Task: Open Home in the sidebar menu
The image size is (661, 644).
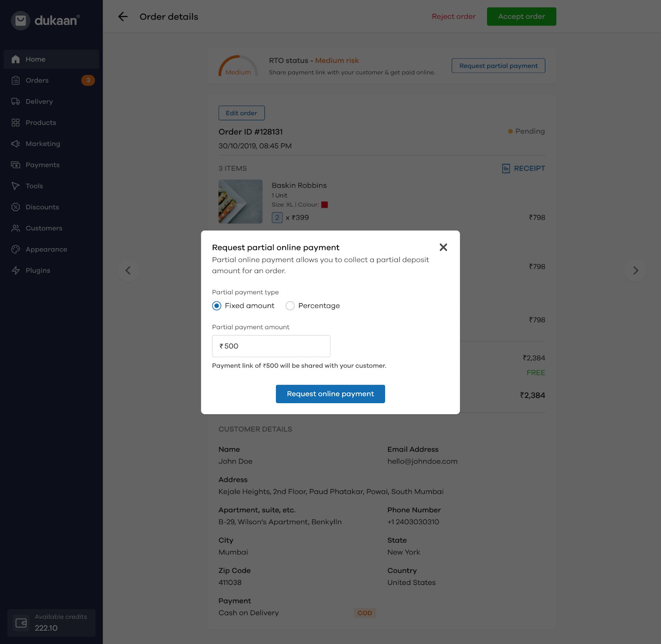Action: click(51, 59)
